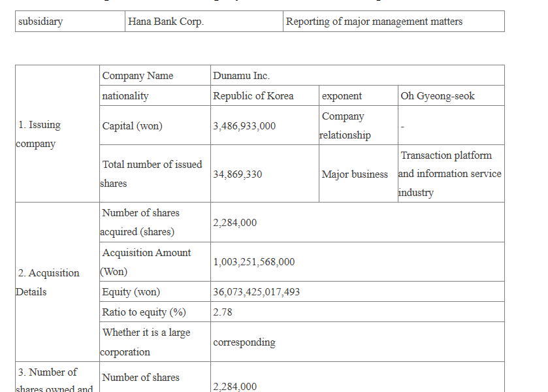Select the 'Dunamu Inc.' value
This screenshot has width=548, height=392.
[241, 76]
